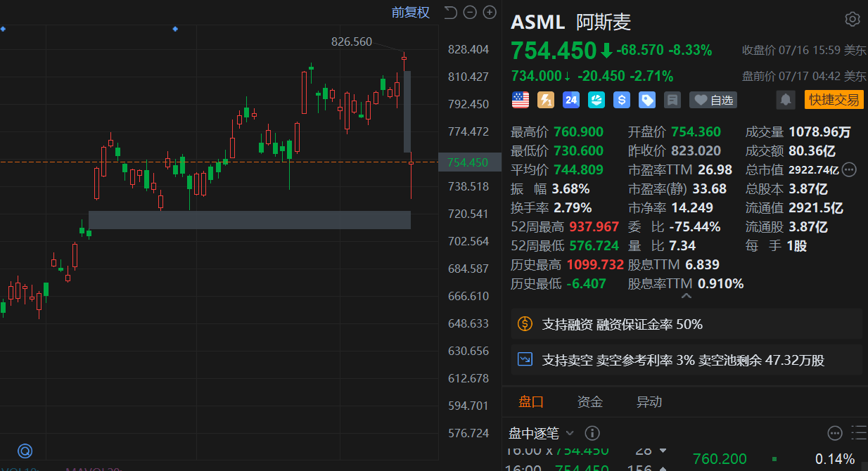
Task: Click the 最低价 730.600 value
Action: tap(579, 150)
